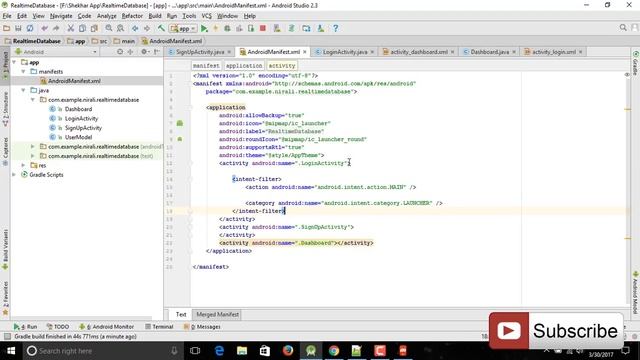Click the Search Everywhere magnifier icon
This screenshot has height=360, width=640.
click(623, 27)
